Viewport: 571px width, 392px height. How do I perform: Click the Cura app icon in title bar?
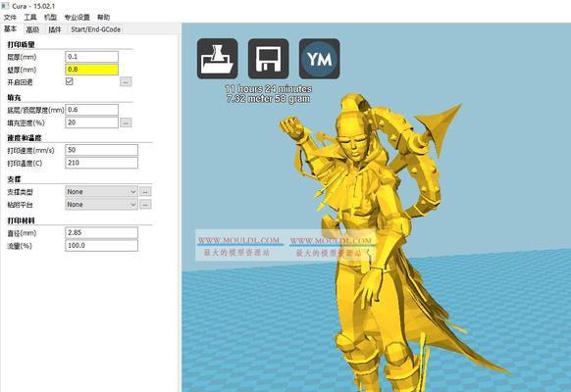5,6
